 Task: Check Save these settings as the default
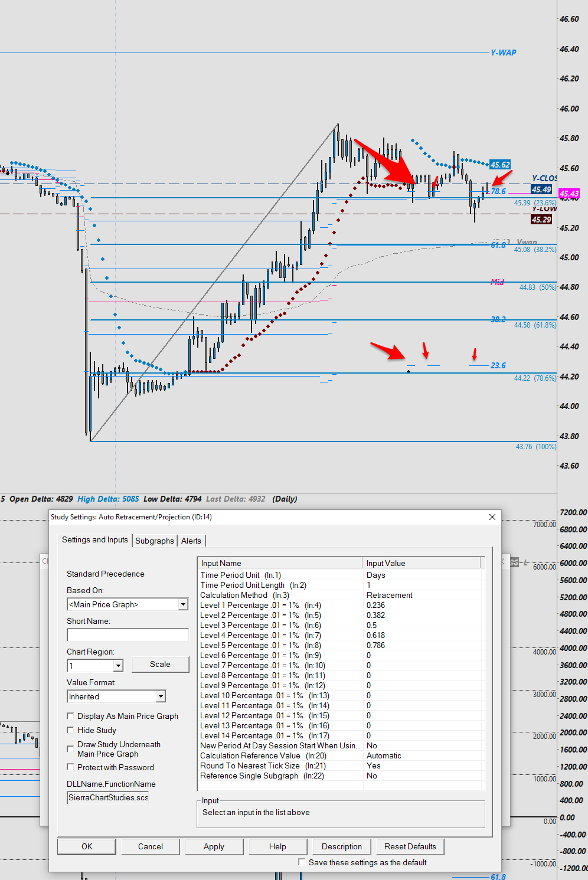coord(302,862)
